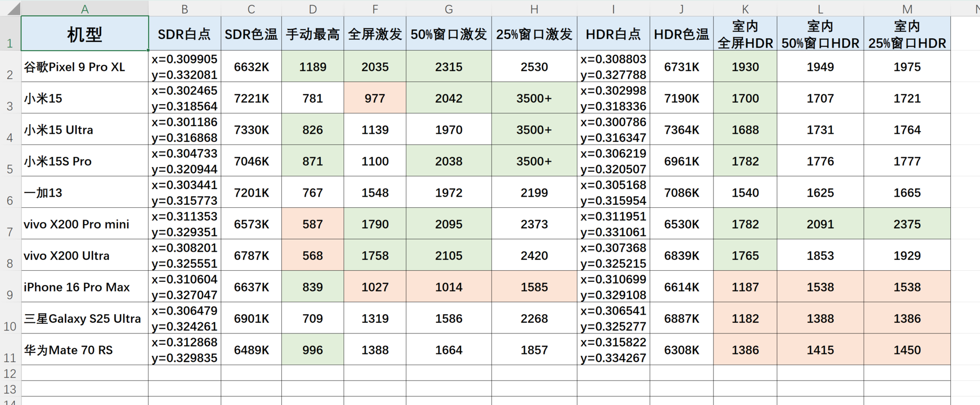Click the 'SDR白点' header cell
The width and height of the screenshot is (980, 405).
click(185, 34)
